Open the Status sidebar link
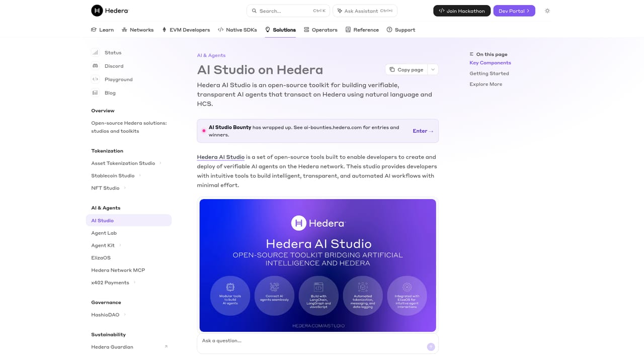Image resolution: width=644 pixels, height=362 pixels. coord(113,53)
